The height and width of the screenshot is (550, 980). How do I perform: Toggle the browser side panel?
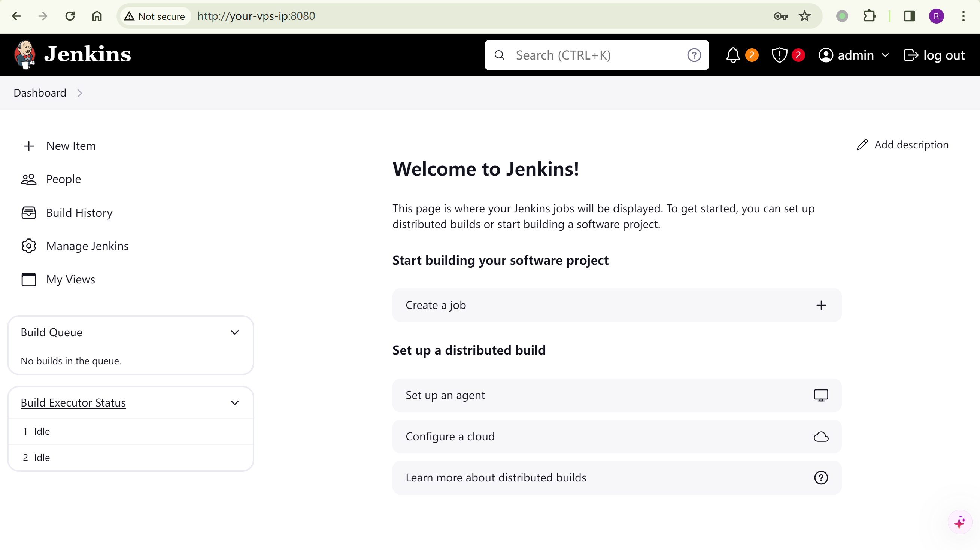pos(909,16)
